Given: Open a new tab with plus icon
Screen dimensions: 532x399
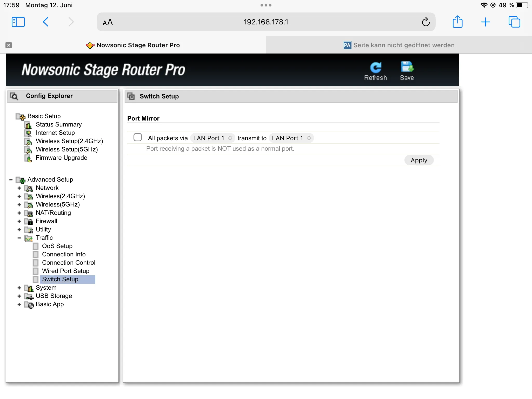Looking at the screenshot, I should 486,22.
